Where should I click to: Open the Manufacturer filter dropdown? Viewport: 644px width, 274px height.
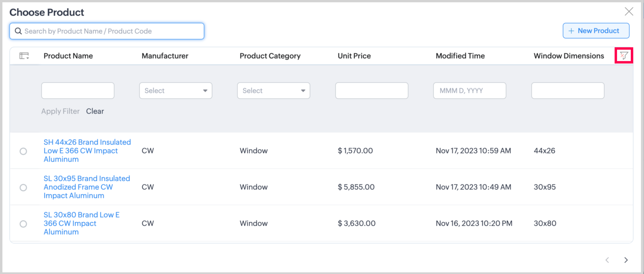pos(176,91)
